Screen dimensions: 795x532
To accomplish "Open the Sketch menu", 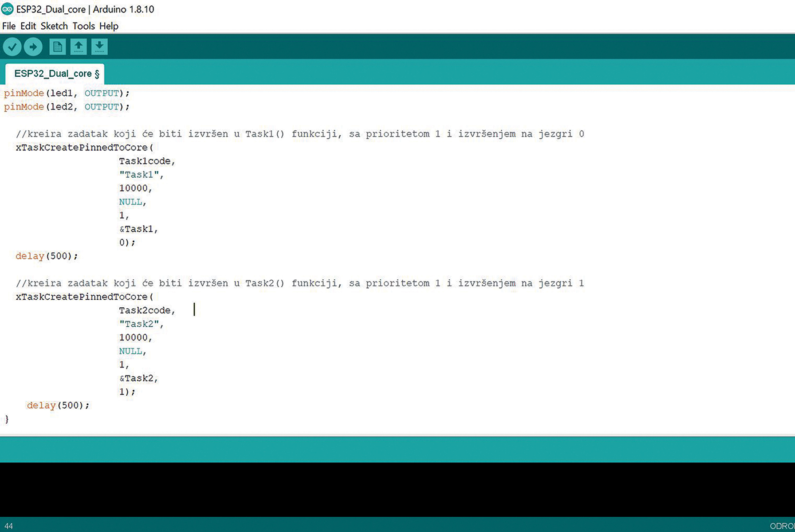I will pos(54,26).
